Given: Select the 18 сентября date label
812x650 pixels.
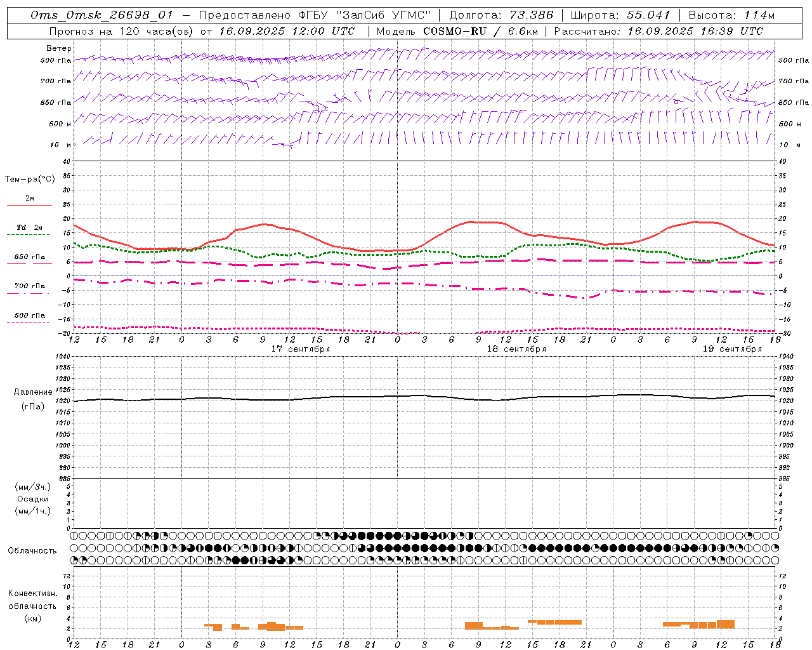Looking at the screenshot, I should (516, 349).
